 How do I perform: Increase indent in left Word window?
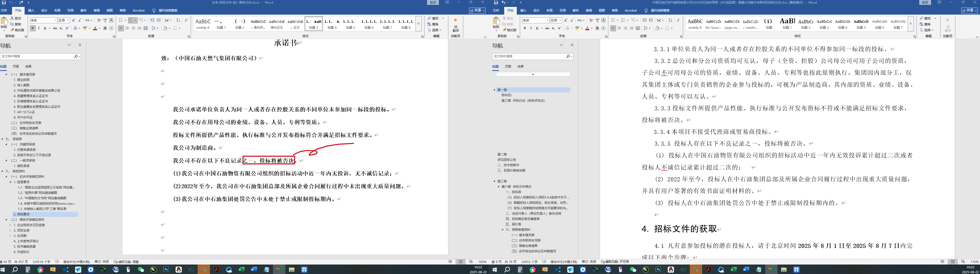[159, 20]
